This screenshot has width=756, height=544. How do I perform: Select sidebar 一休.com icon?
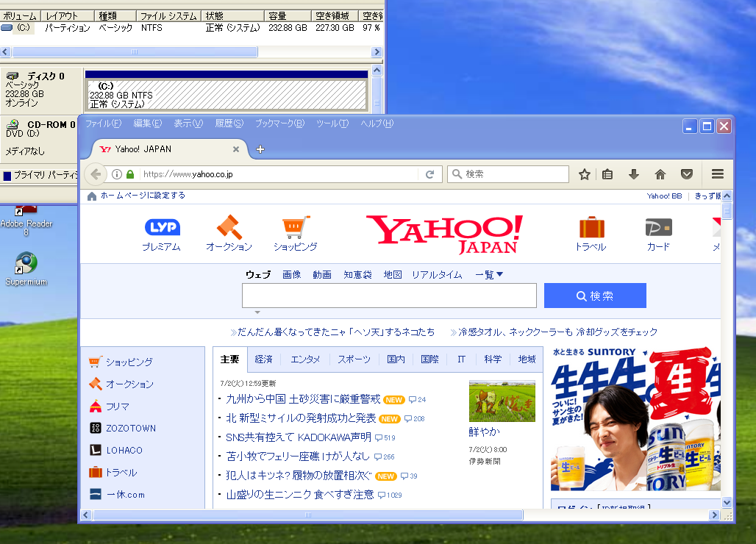coord(96,494)
